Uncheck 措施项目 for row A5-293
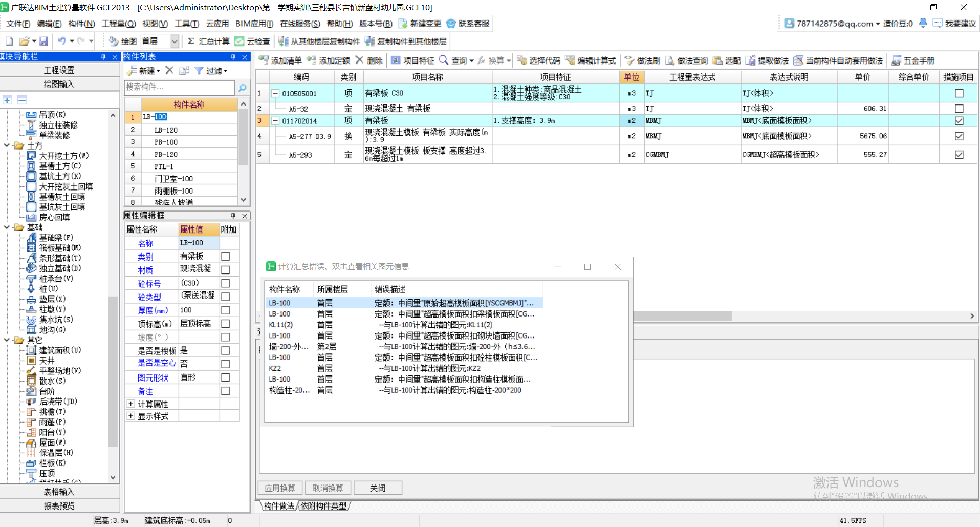This screenshot has width=980, height=527. [959, 155]
